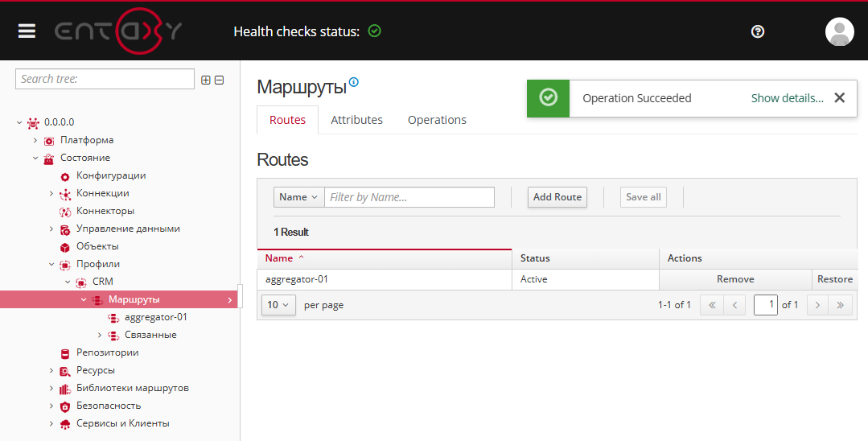Click the green health check status icon
This screenshot has height=441, width=868.
pos(375,31)
